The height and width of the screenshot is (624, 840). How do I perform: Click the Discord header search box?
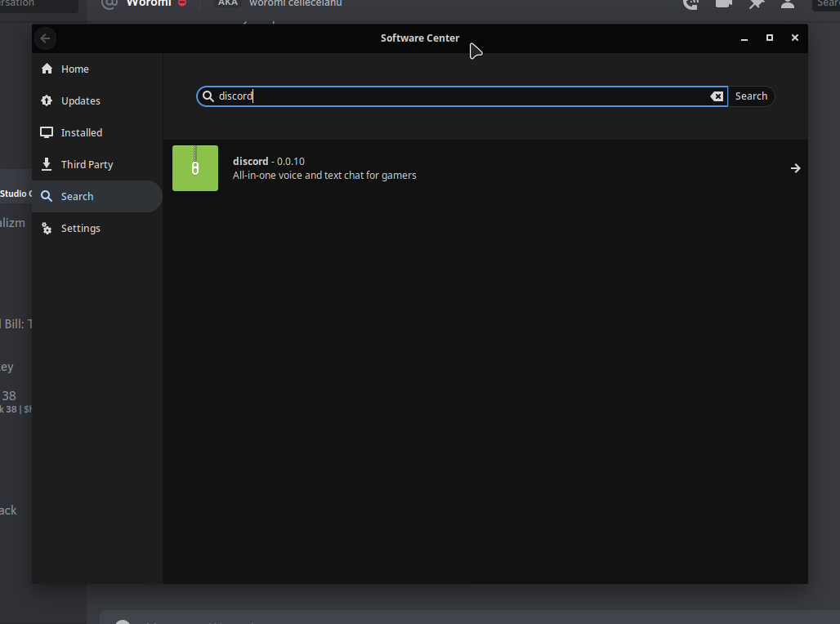coord(826,4)
